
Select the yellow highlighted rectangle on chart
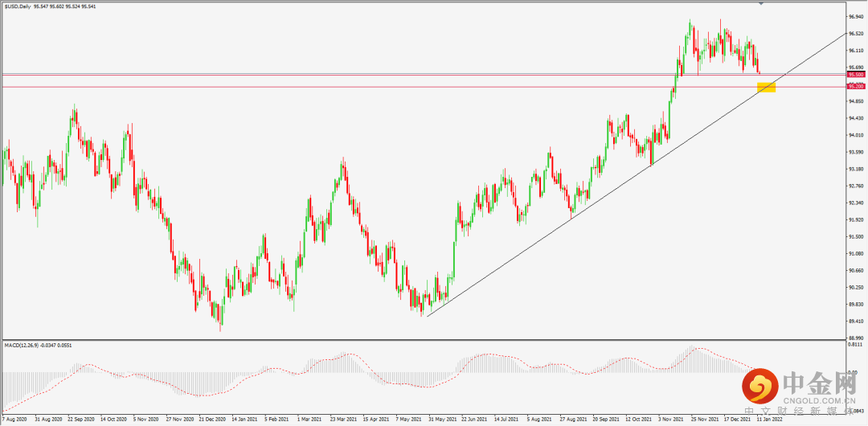[766, 88]
